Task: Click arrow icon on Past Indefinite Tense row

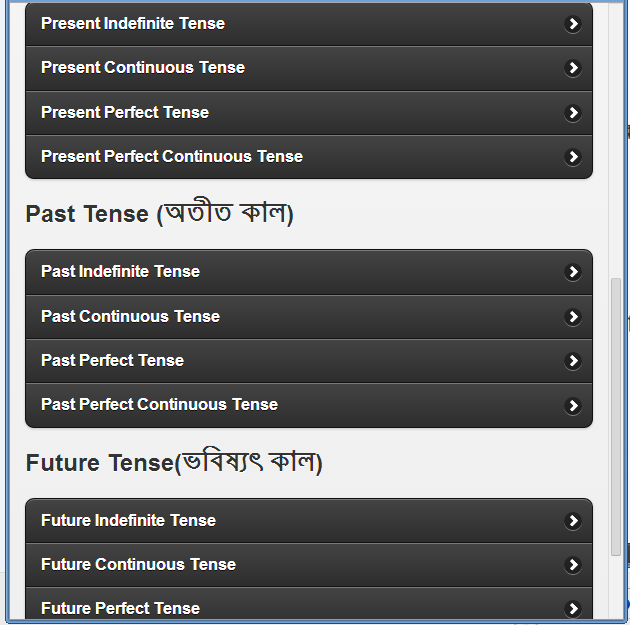Action: pyautogui.click(x=573, y=272)
